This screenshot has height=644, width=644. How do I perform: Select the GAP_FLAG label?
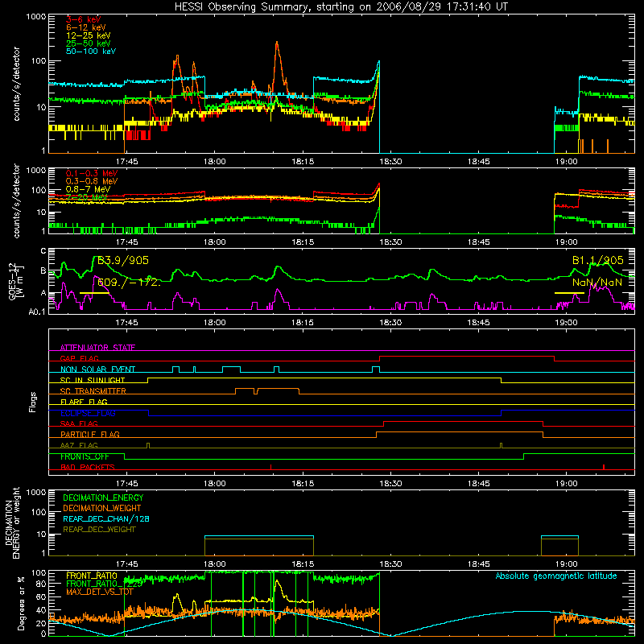point(79,358)
